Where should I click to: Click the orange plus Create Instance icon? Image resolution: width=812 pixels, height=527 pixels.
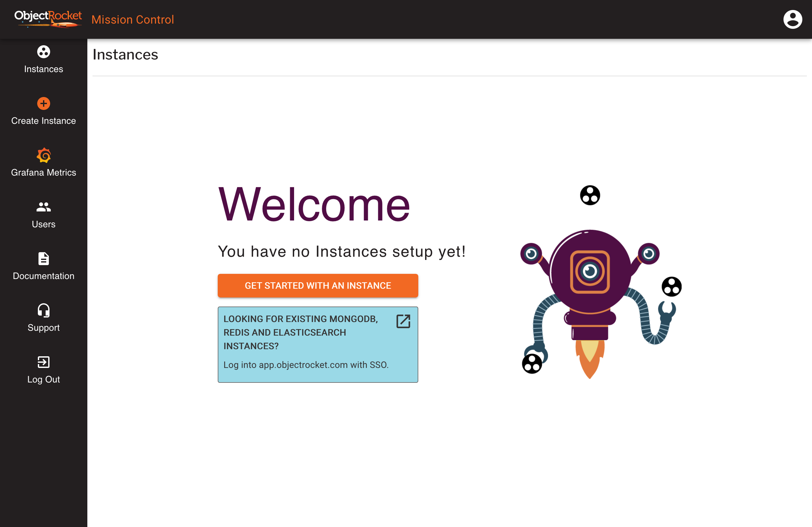tap(44, 104)
